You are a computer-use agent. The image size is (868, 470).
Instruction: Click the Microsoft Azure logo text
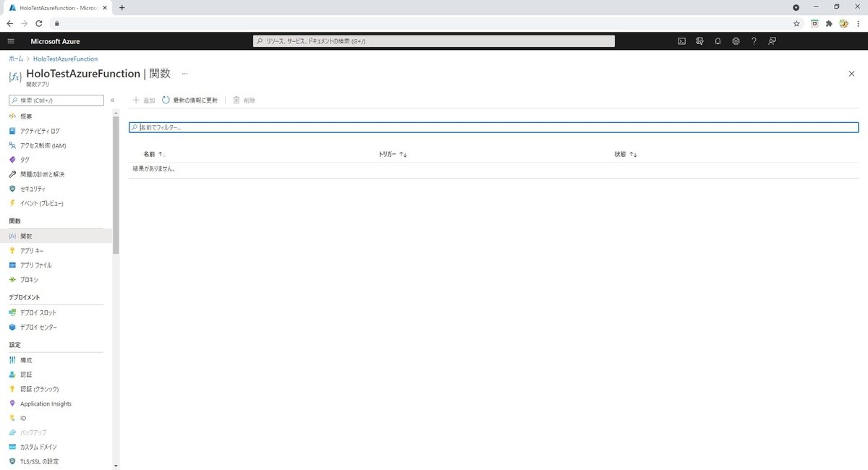[x=55, y=41]
